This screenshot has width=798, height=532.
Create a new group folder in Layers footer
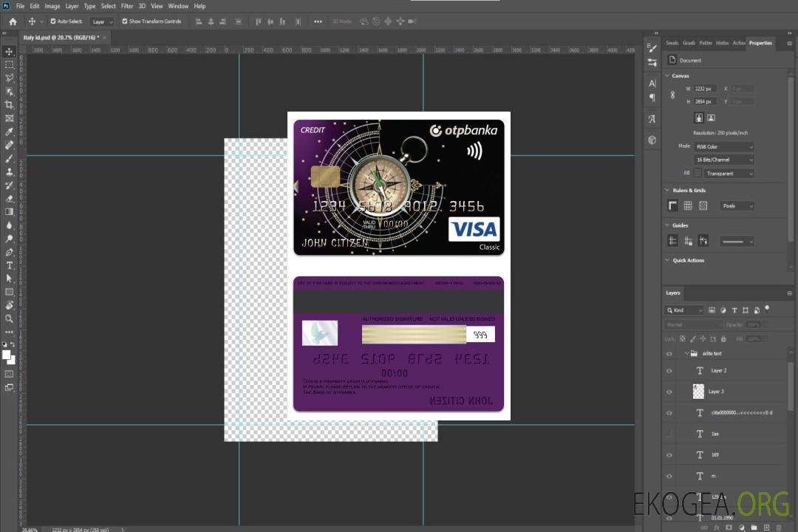[x=754, y=528]
